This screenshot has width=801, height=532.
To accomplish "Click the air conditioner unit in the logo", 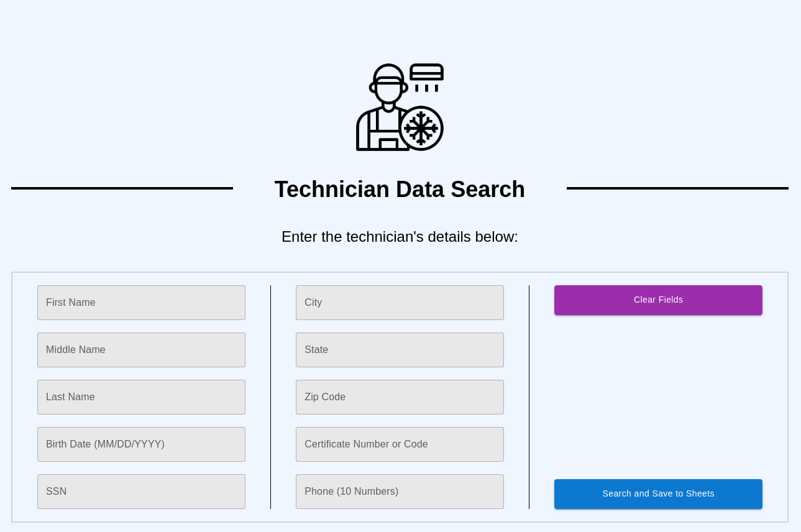I will coord(426,73).
